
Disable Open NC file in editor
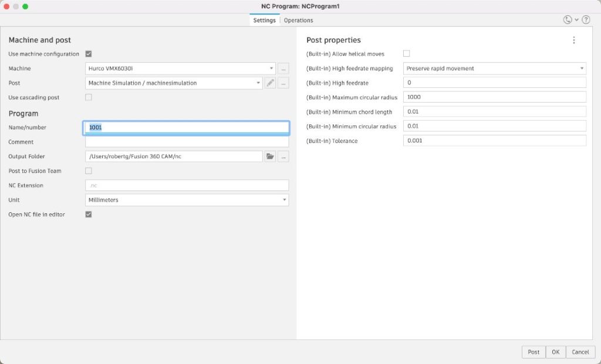(89, 215)
